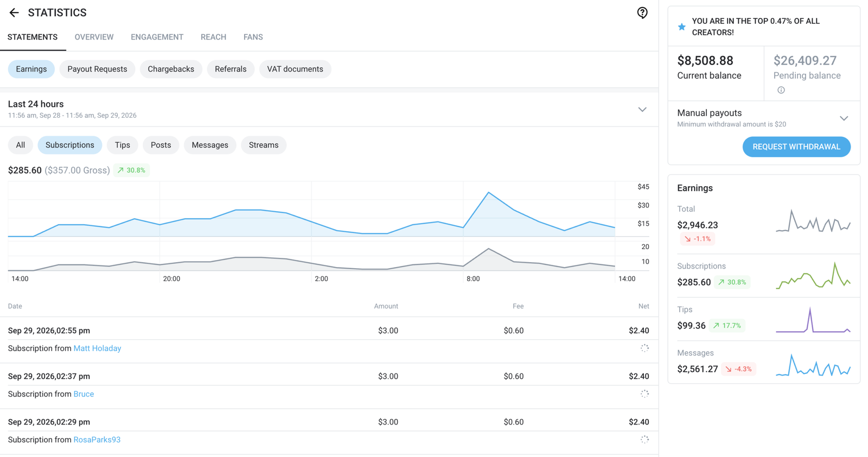
Task: Filter earnings by All
Action: coord(21,145)
